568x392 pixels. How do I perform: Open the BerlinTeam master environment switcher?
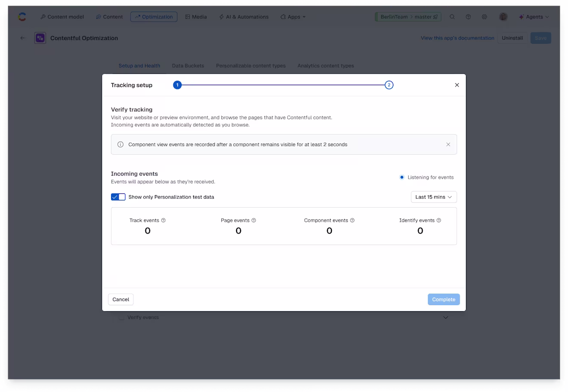click(x=408, y=17)
